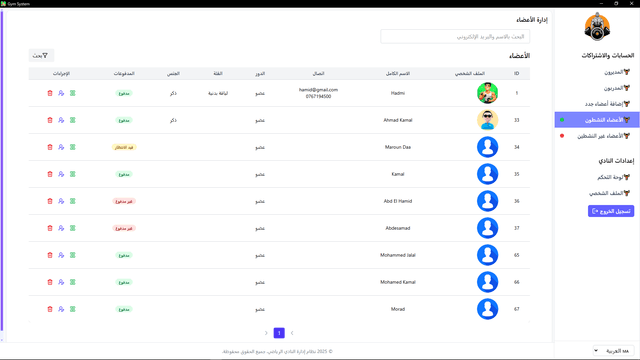Click trash icon in Morad row
Image resolution: width=640 pixels, height=360 pixels.
coord(50,309)
